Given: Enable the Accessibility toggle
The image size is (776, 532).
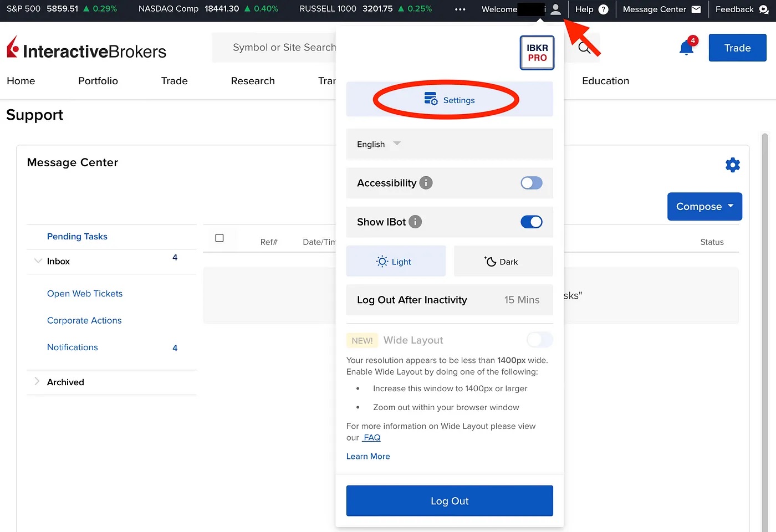Looking at the screenshot, I should 531,183.
